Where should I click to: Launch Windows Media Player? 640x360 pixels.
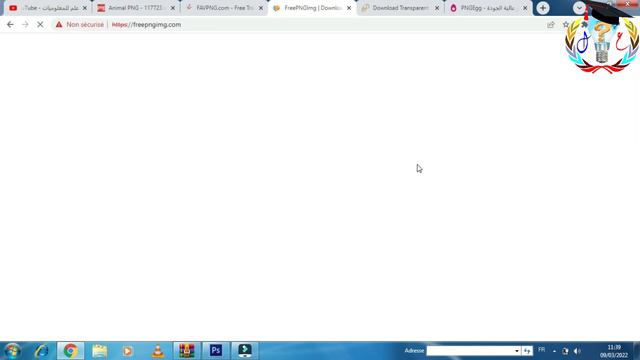[128, 351]
